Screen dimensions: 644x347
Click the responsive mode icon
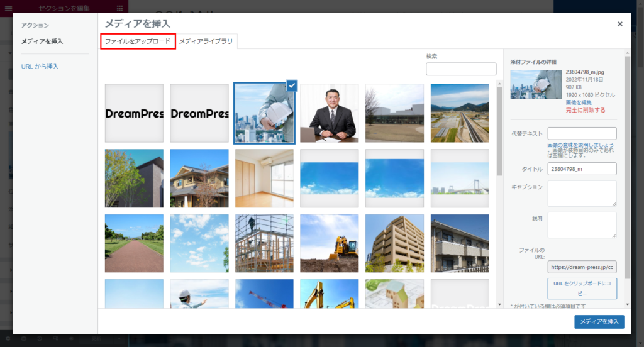pyautogui.click(x=56, y=339)
